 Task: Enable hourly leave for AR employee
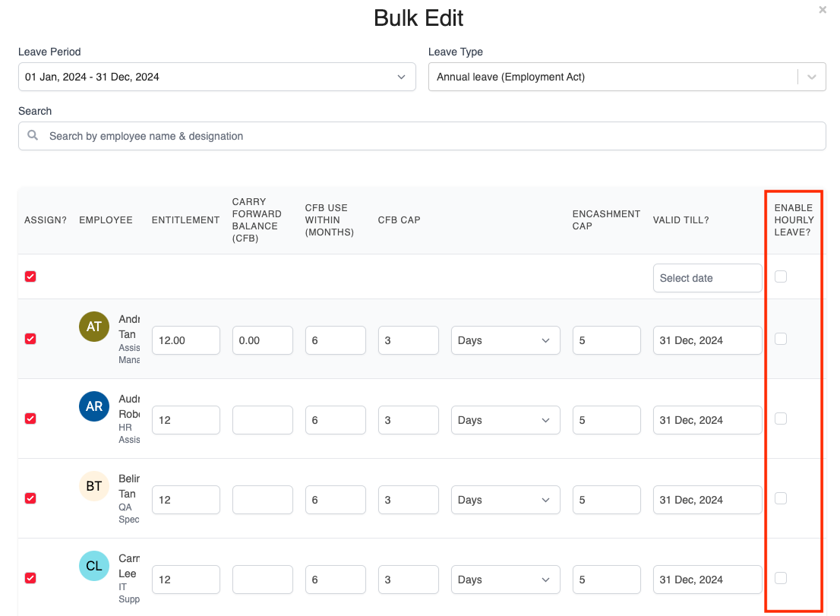pyautogui.click(x=781, y=419)
